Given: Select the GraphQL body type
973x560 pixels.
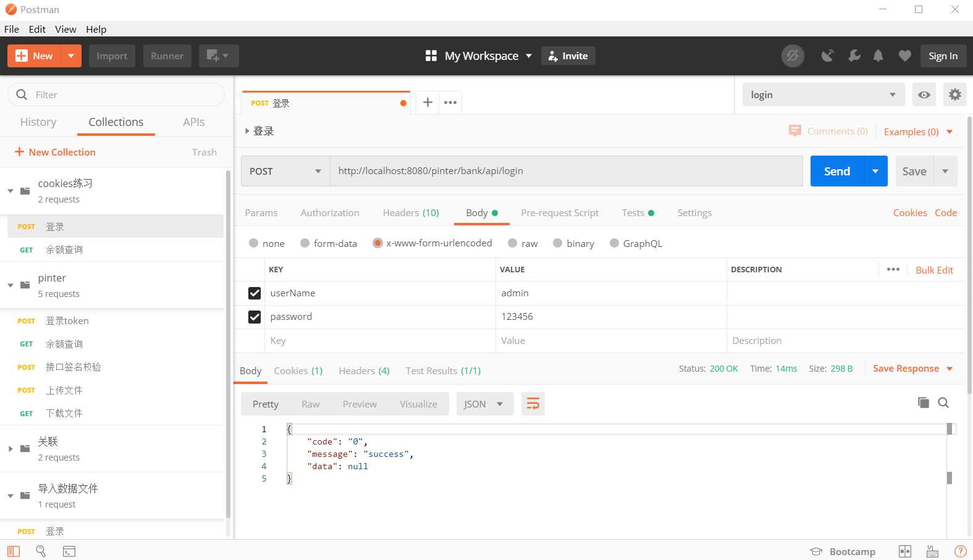Looking at the screenshot, I should click(614, 243).
